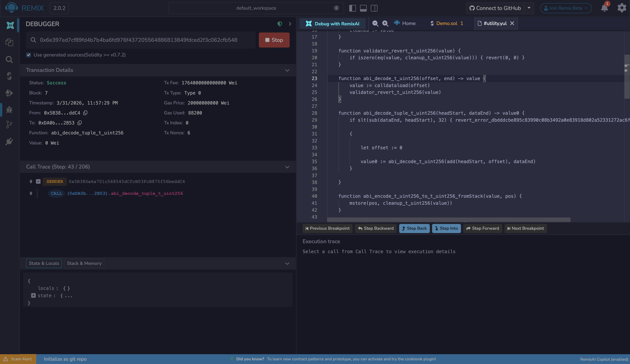The width and height of the screenshot is (630, 364).
Task: Open settings gear icon in top bar
Action: [621, 8]
